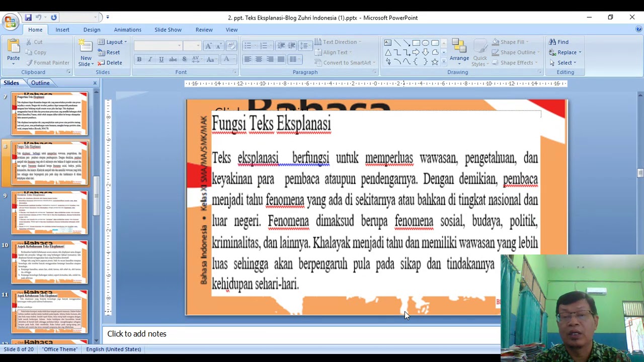Open the Design ribbon tab
The image size is (644, 362).
(x=92, y=30)
